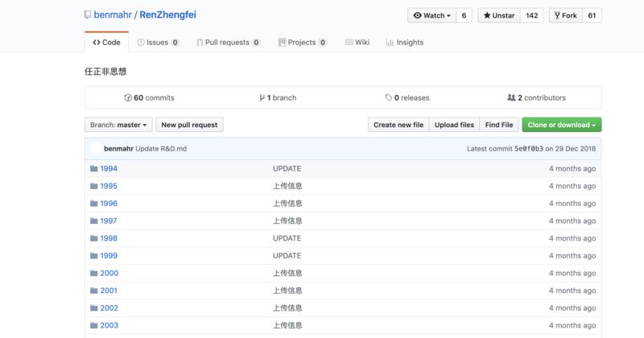The height and width of the screenshot is (338, 644).
Task: Open the 2003 folder name link
Action: point(109,325)
